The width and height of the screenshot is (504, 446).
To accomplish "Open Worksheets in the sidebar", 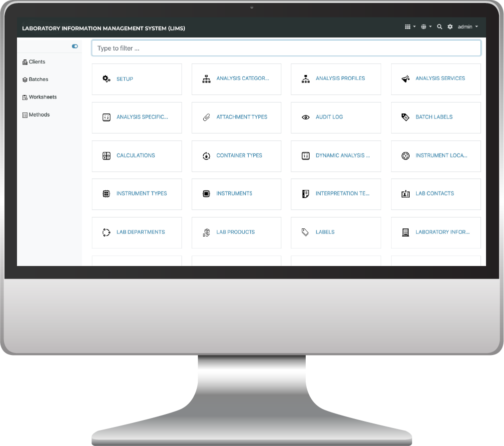I will [x=39, y=97].
